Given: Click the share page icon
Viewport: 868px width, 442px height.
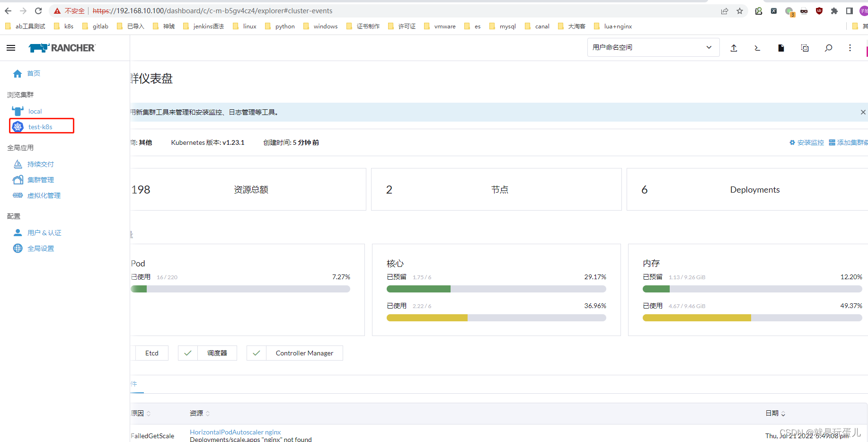Looking at the screenshot, I should (x=725, y=11).
